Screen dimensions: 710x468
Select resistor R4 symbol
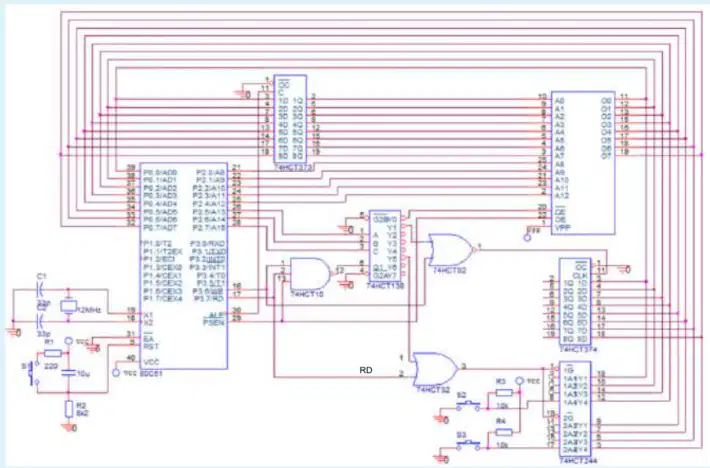click(x=504, y=432)
